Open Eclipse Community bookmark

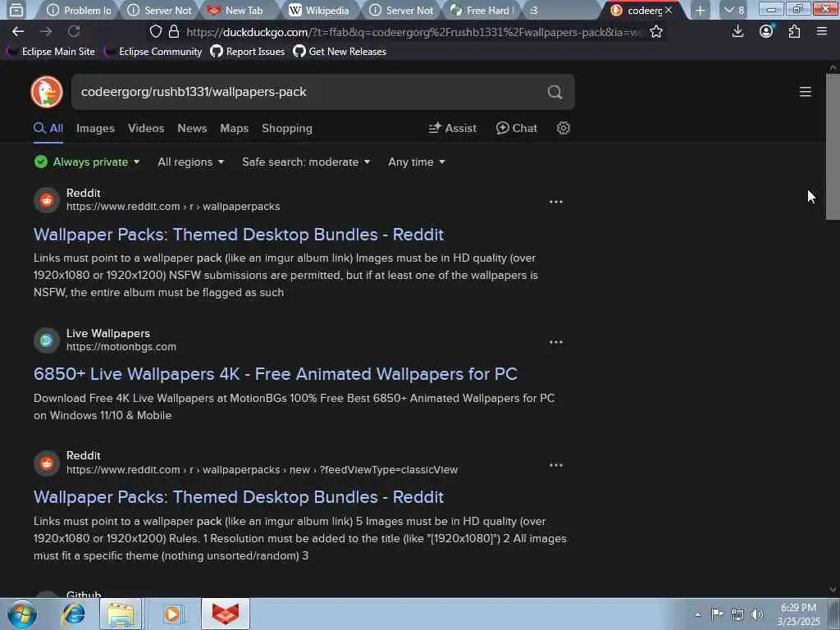tap(153, 52)
